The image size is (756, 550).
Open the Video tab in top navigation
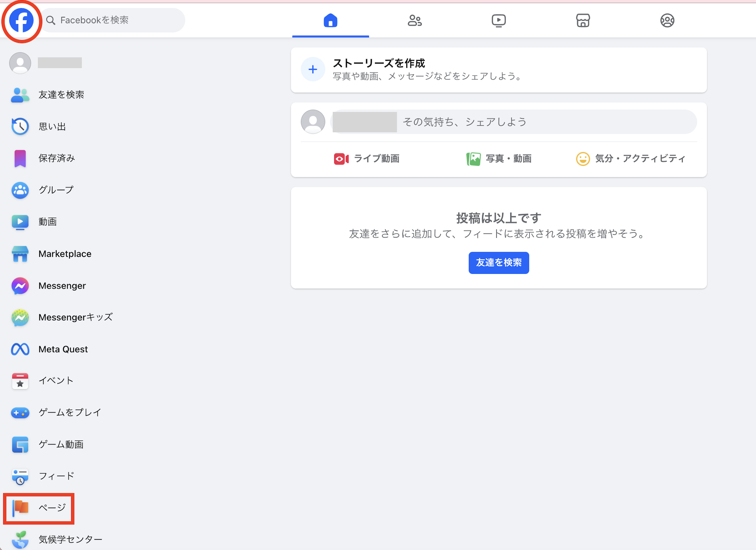pyautogui.click(x=499, y=20)
